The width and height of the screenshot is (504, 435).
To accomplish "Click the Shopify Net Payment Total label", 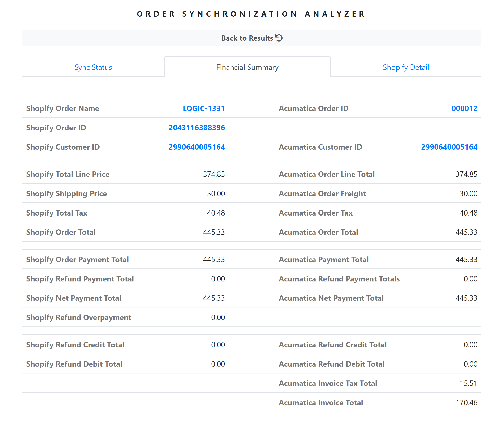I will pyautogui.click(x=74, y=298).
